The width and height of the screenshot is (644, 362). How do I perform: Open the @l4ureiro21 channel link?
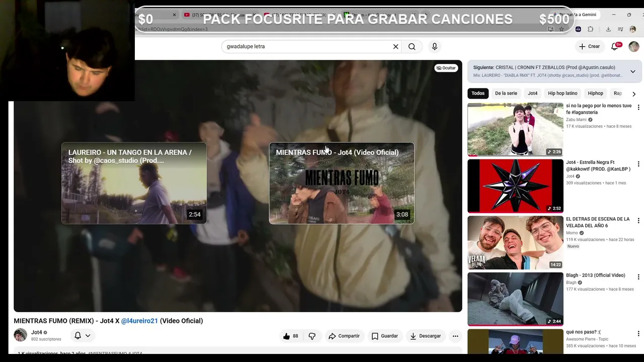click(139, 321)
